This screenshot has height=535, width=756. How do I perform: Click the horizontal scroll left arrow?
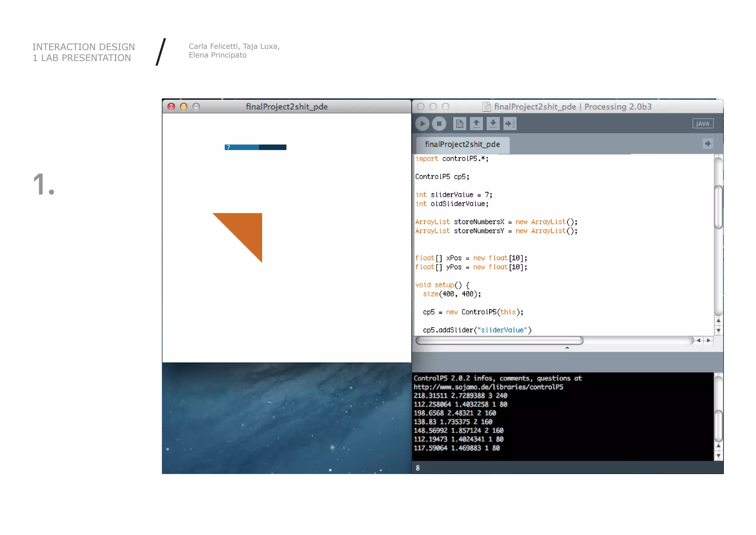[x=698, y=340]
